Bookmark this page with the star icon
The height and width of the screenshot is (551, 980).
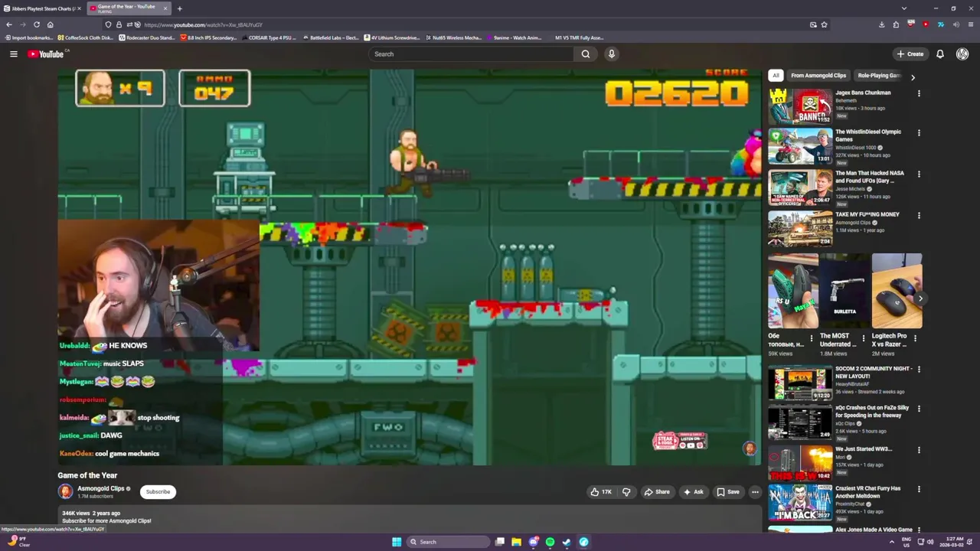(824, 24)
